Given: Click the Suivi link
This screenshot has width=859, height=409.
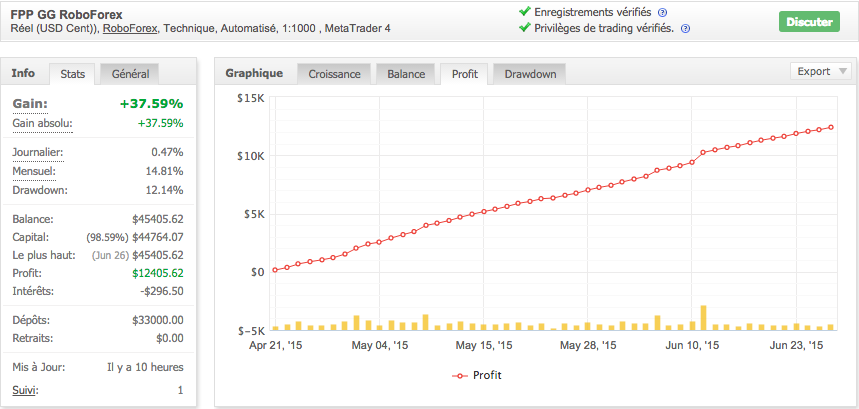Looking at the screenshot, I should tap(25, 390).
